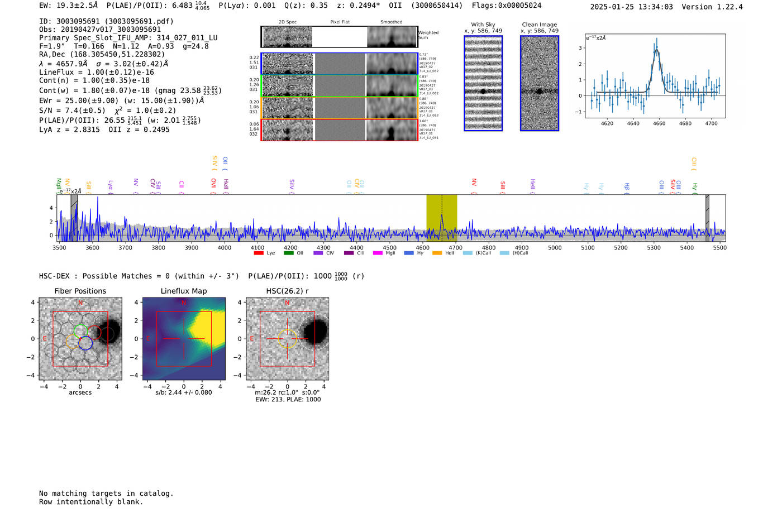Select the green fiber circle in Fiber Positions
782x532 pixels.
tap(80, 330)
